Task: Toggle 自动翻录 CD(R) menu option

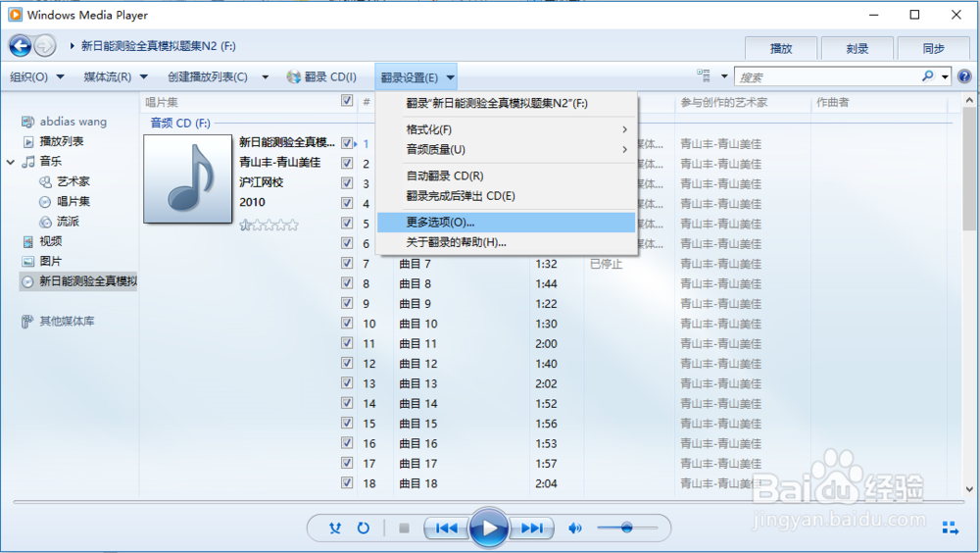Action: 507,176
